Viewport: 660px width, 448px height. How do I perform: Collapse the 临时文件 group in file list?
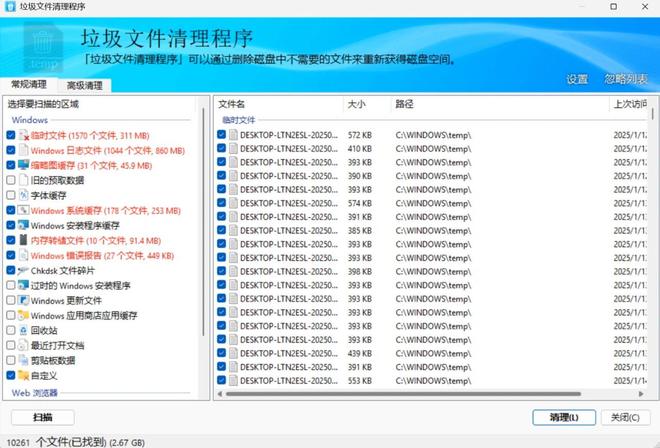[x=239, y=120]
